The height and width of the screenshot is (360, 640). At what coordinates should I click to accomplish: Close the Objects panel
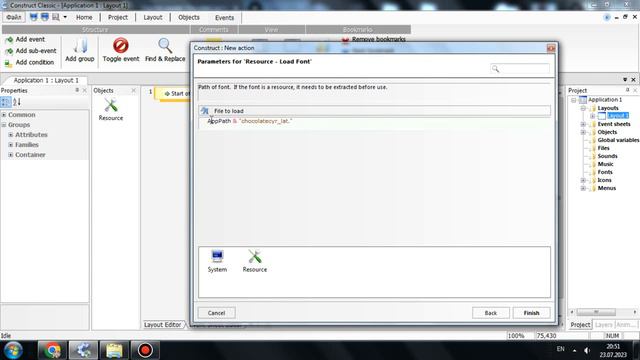tap(133, 91)
